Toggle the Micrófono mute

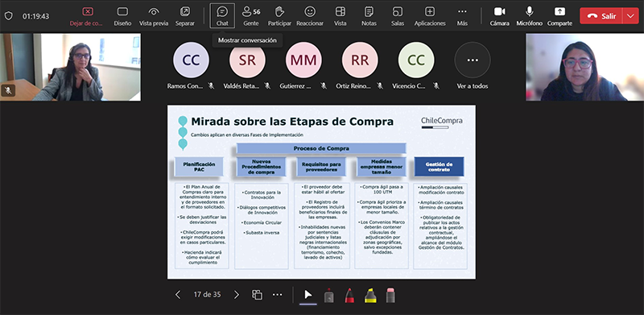[530, 15]
